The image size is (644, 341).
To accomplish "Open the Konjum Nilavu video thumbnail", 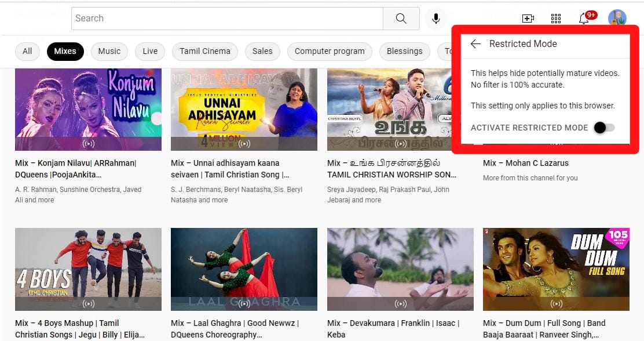I will 88,110.
